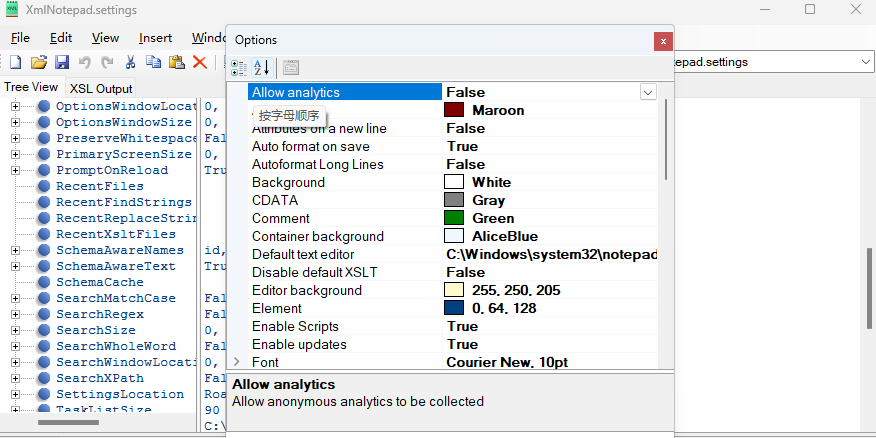Select the RecentFiles tree node
This screenshot has height=438, width=876.
coord(99,186)
